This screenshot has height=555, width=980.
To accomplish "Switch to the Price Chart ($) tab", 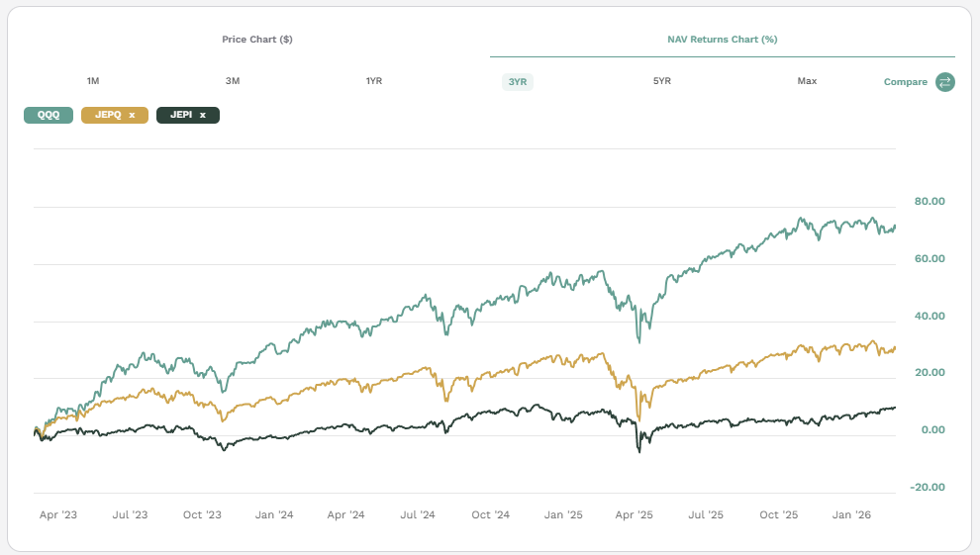I will click(x=256, y=40).
